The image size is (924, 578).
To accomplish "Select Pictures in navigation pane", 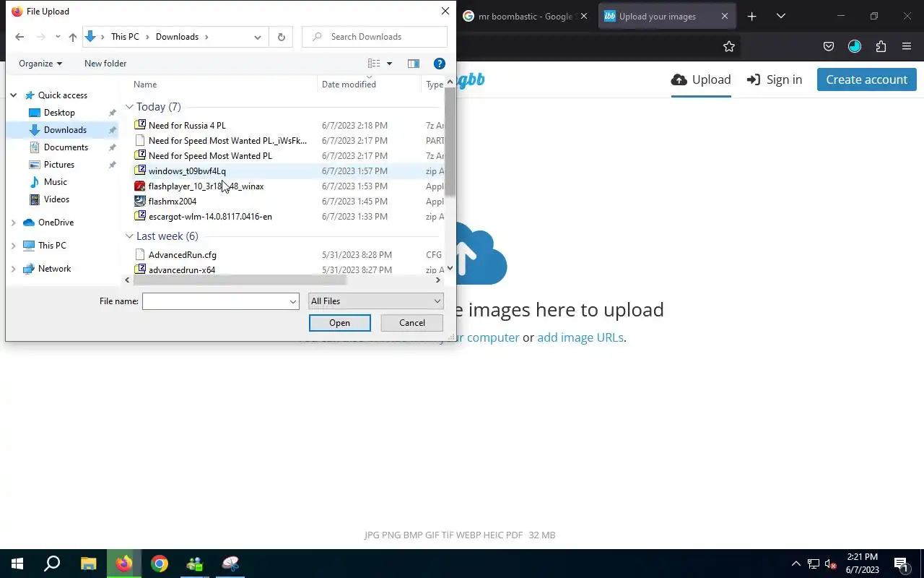I will 58,165.
